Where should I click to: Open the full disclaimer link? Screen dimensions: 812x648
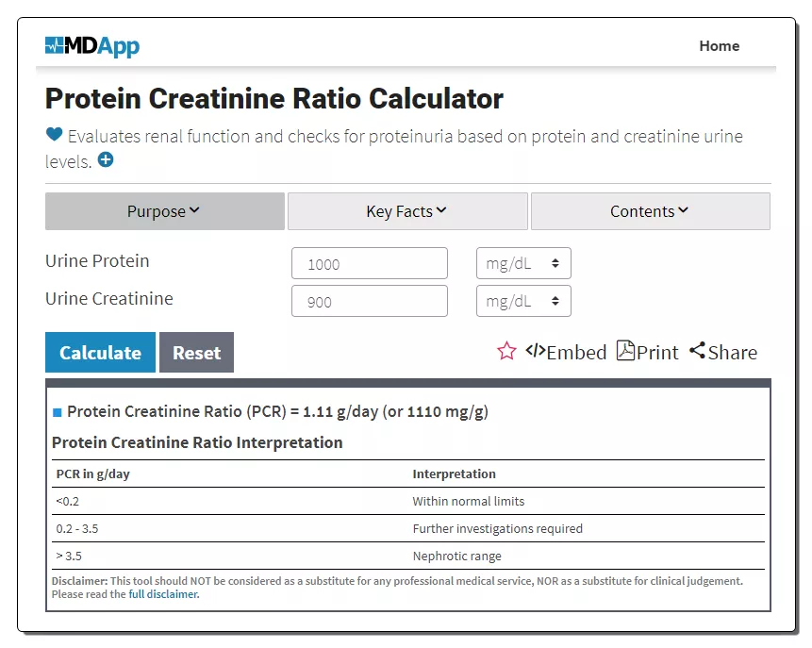point(164,594)
